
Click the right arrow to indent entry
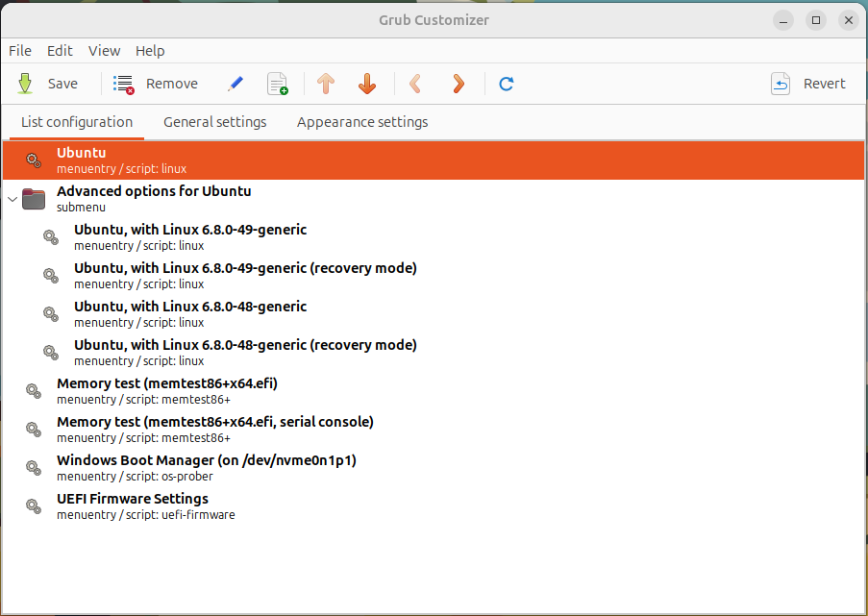click(458, 84)
